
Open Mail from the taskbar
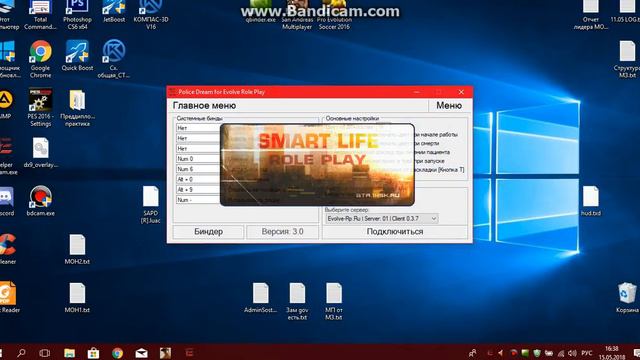coord(142,353)
